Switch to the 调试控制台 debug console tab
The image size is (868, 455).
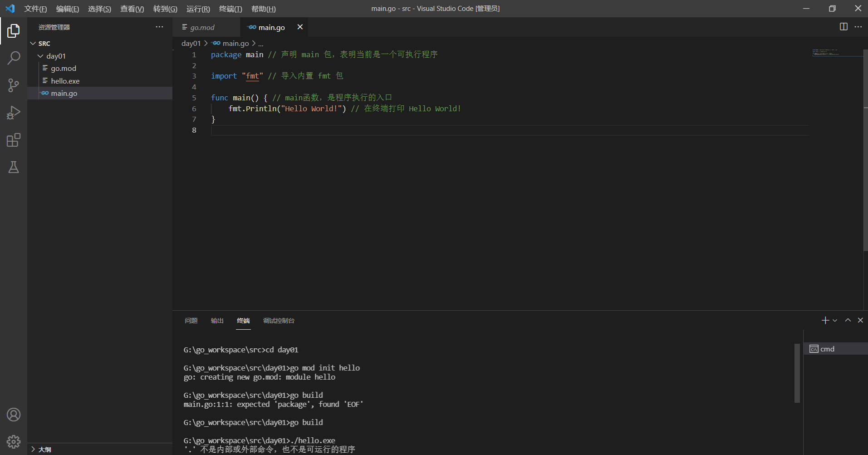click(x=279, y=321)
